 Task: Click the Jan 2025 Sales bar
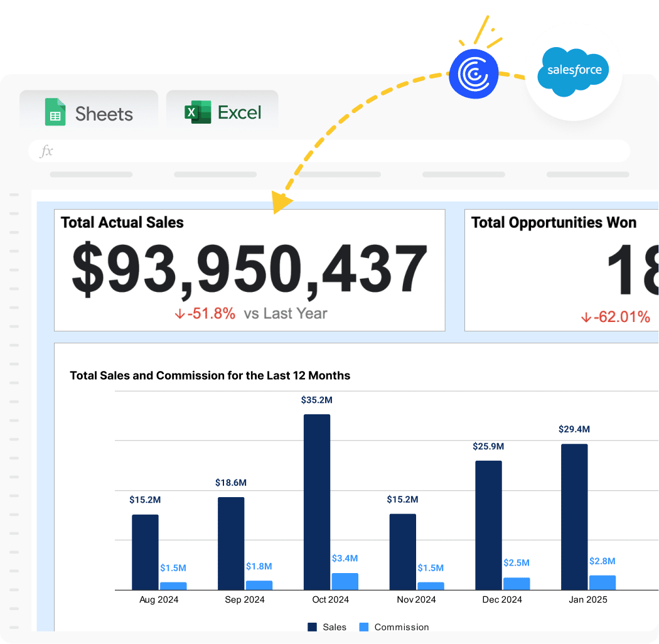click(x=574, y=517)
